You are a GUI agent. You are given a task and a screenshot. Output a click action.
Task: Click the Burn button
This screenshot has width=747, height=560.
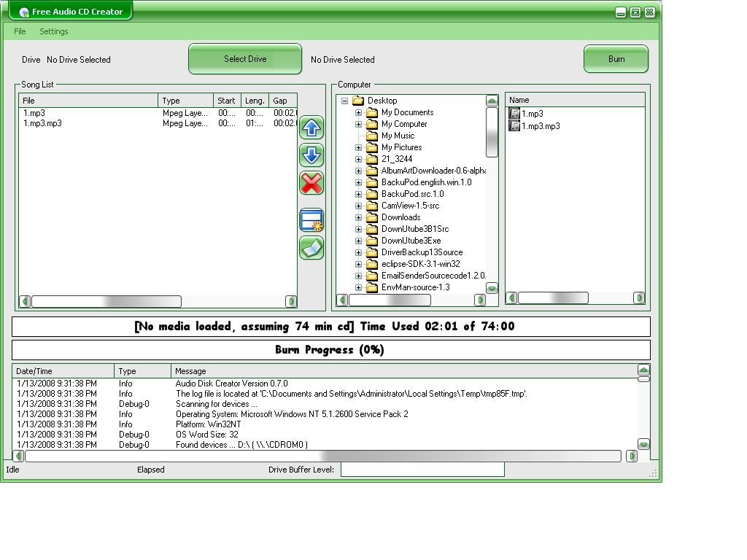point(616,59)
